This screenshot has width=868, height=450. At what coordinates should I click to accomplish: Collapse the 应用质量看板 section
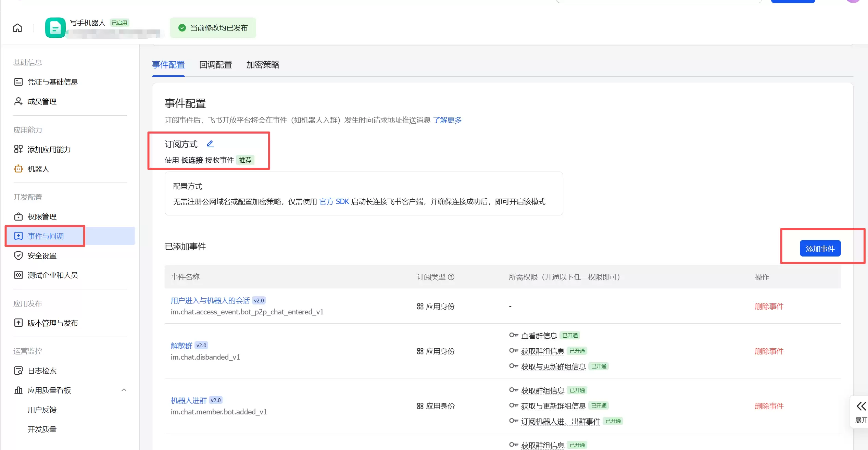124,390
